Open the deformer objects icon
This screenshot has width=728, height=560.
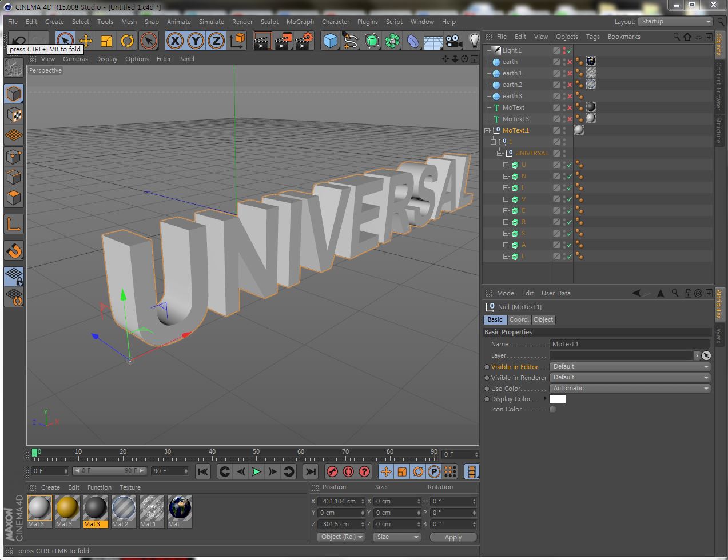point(413,41)
